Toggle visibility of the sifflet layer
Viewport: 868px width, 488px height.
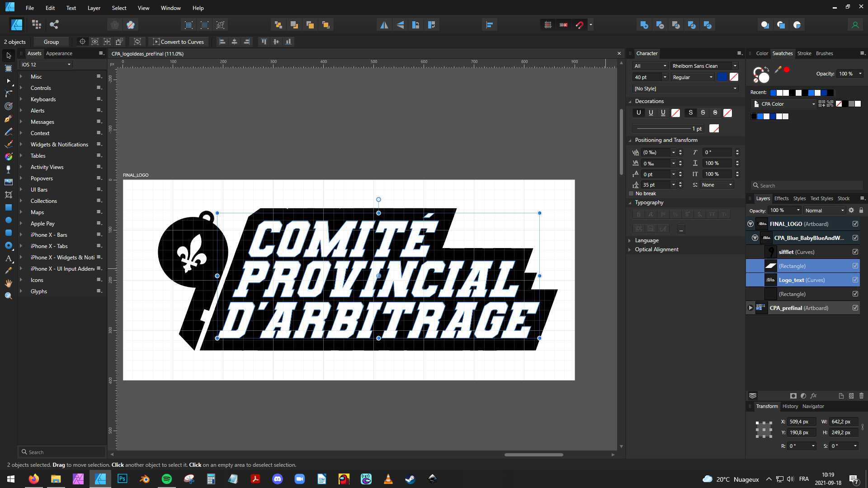coord(855,252)
